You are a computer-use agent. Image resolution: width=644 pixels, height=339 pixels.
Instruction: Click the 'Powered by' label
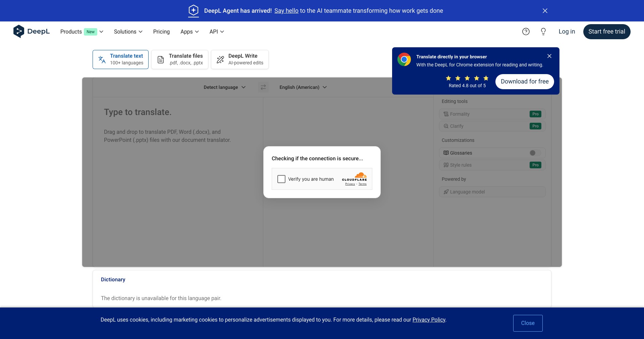tap(454, 179)
